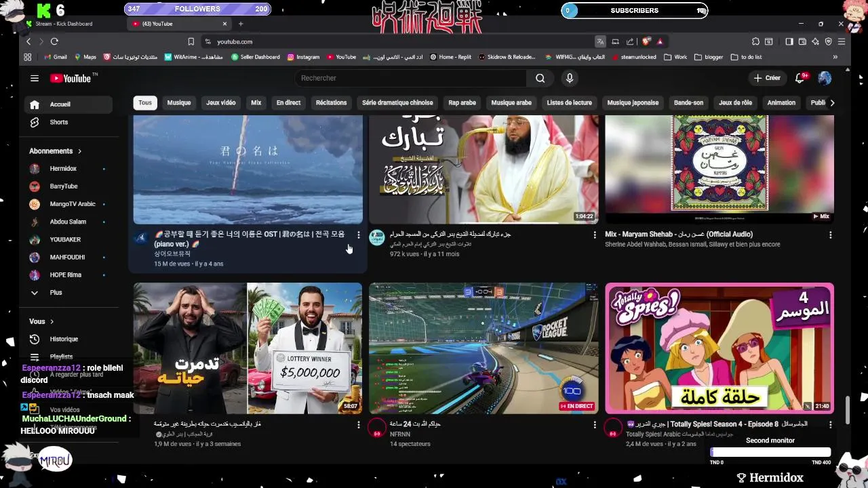868x488 pixels.
Task: Click the page vertical scrollbar thumb
Action: (848, 409)
